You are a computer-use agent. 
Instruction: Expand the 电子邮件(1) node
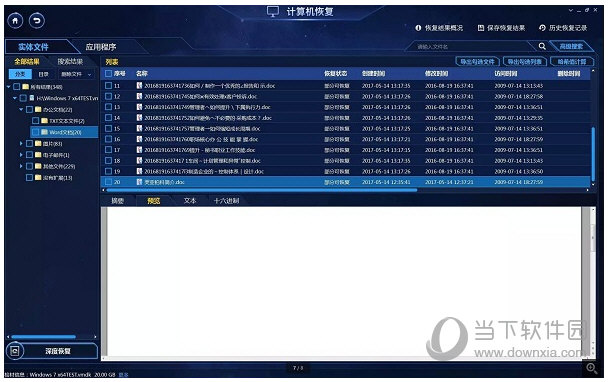click(21, 155)
